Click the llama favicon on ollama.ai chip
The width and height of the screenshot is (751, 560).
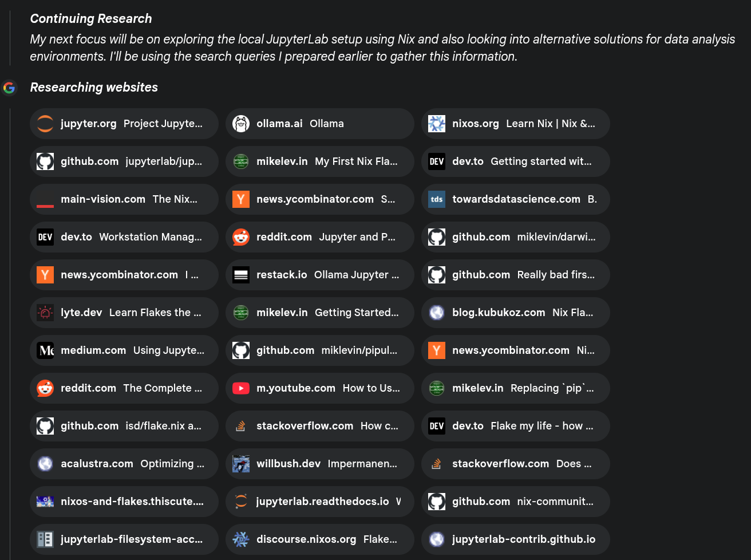click(x=241, y=124)
